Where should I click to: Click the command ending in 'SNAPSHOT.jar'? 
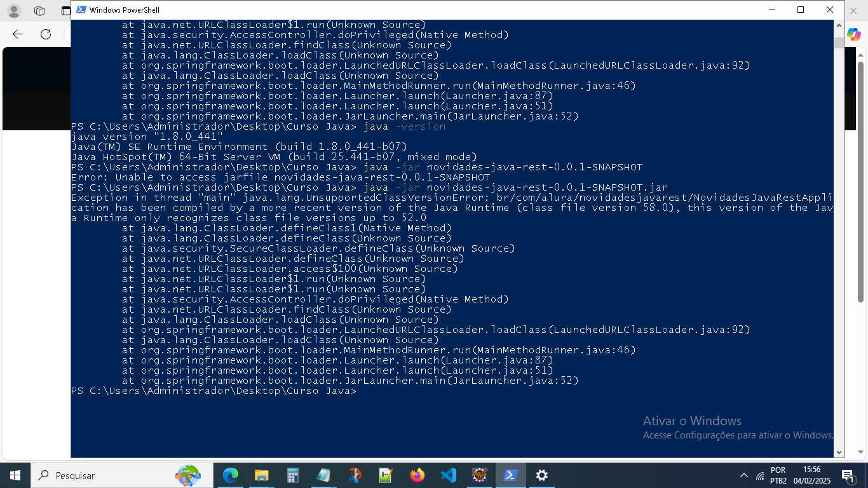click(x=369, y=187)
